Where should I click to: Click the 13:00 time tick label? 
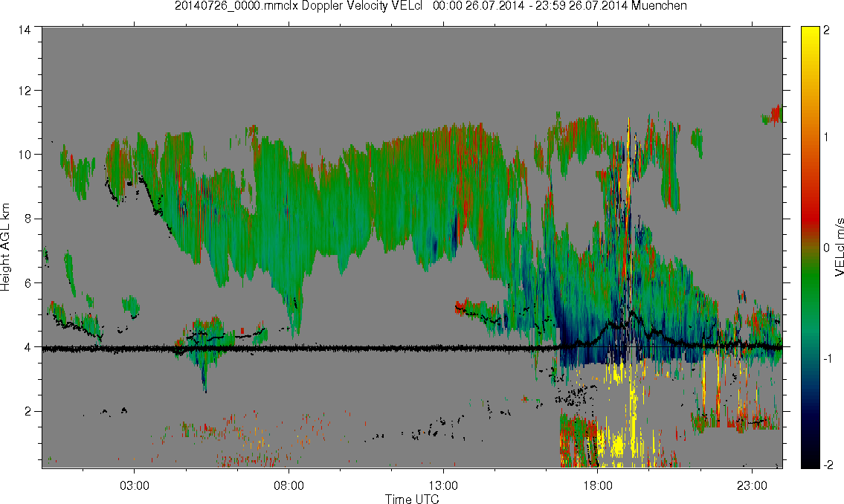(x=443, y=485)
